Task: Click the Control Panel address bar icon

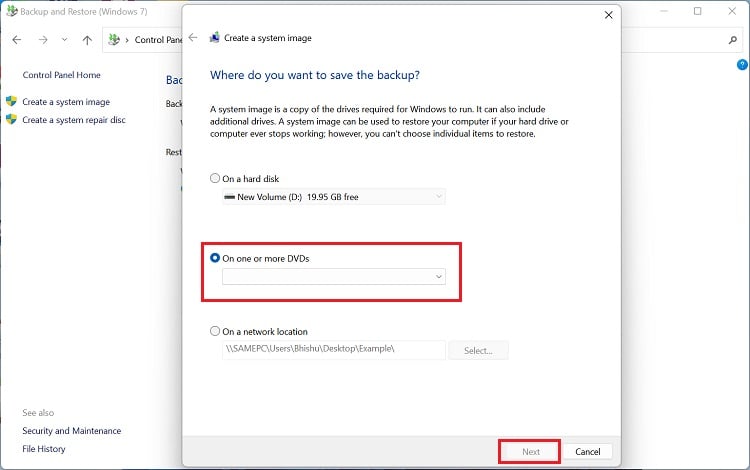Action: (x=115, y=40)
